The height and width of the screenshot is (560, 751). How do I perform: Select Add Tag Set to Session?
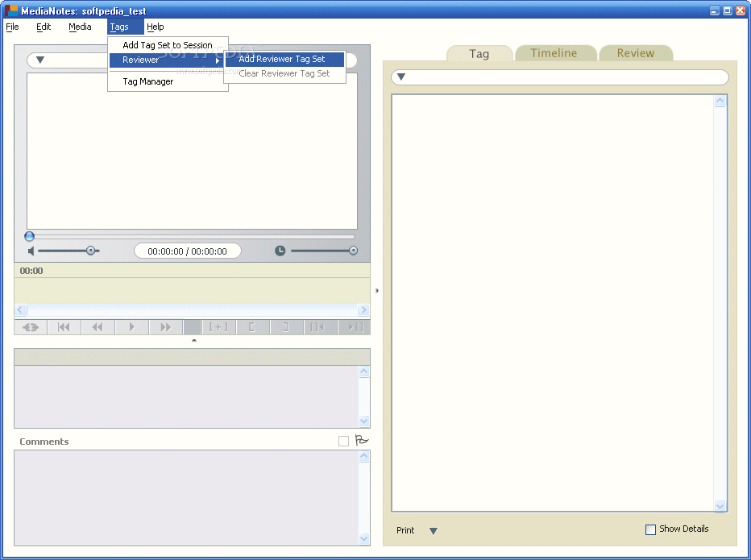point(167,45)
